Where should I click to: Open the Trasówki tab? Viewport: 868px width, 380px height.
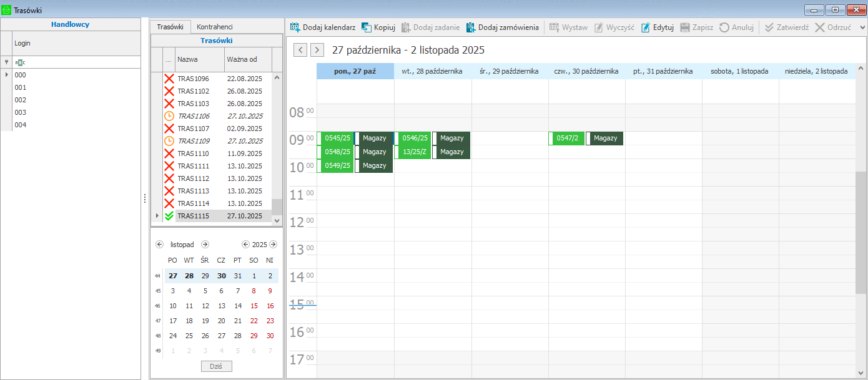[x=170, y=27]
